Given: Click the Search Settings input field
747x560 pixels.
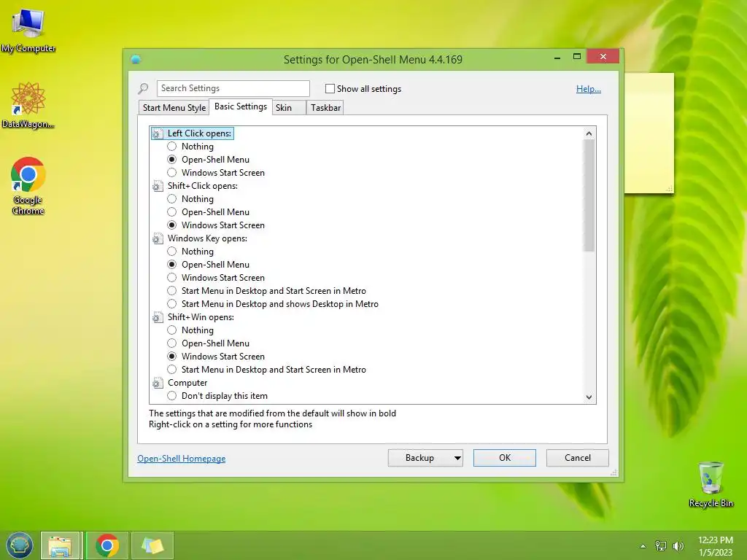Looking at the screenshot, I should [x=233, y=88].
